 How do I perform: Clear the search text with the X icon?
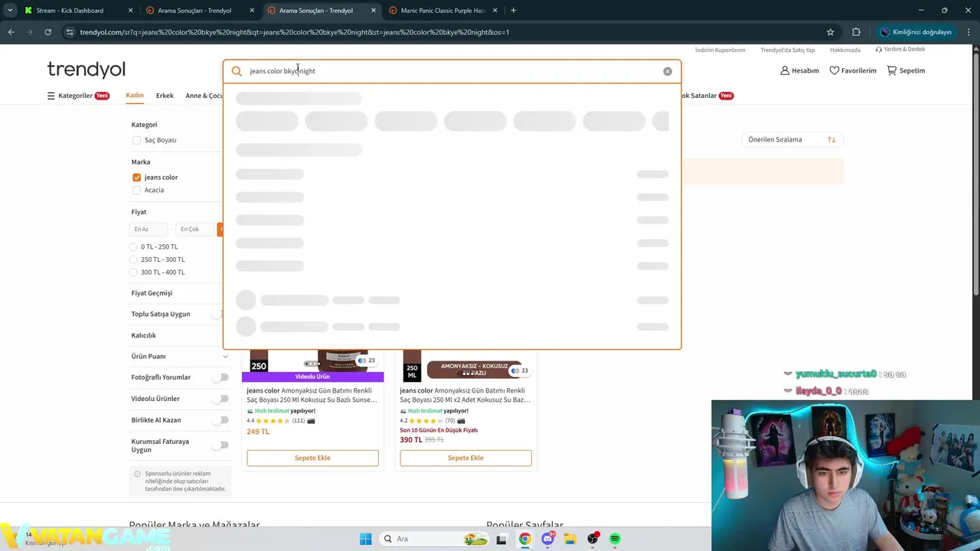click(x=668, y=71)
